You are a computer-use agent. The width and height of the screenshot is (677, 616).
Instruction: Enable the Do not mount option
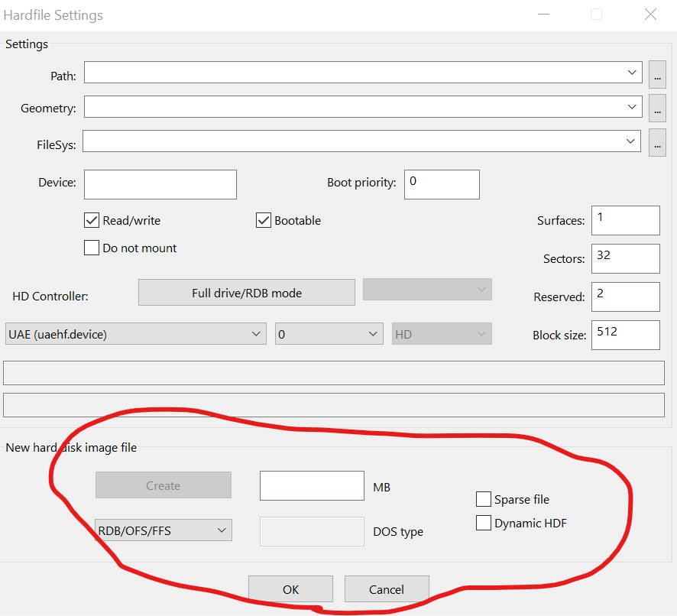tap(92, 248)
